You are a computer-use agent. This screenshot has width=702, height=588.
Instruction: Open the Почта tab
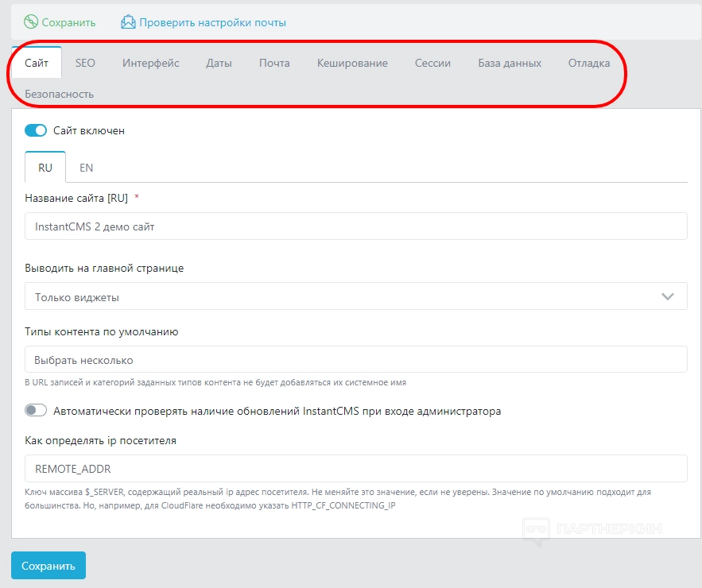coord(274,63)
